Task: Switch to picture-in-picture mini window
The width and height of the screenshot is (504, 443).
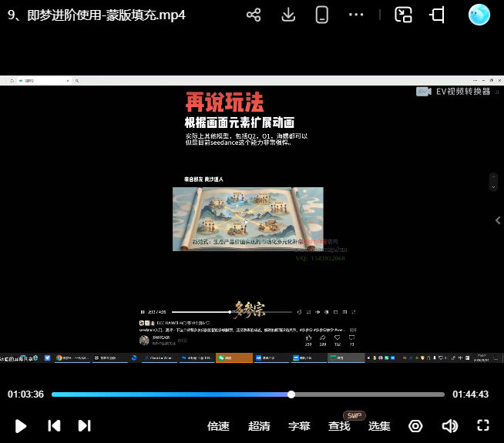Action: (x=403, y=15)
